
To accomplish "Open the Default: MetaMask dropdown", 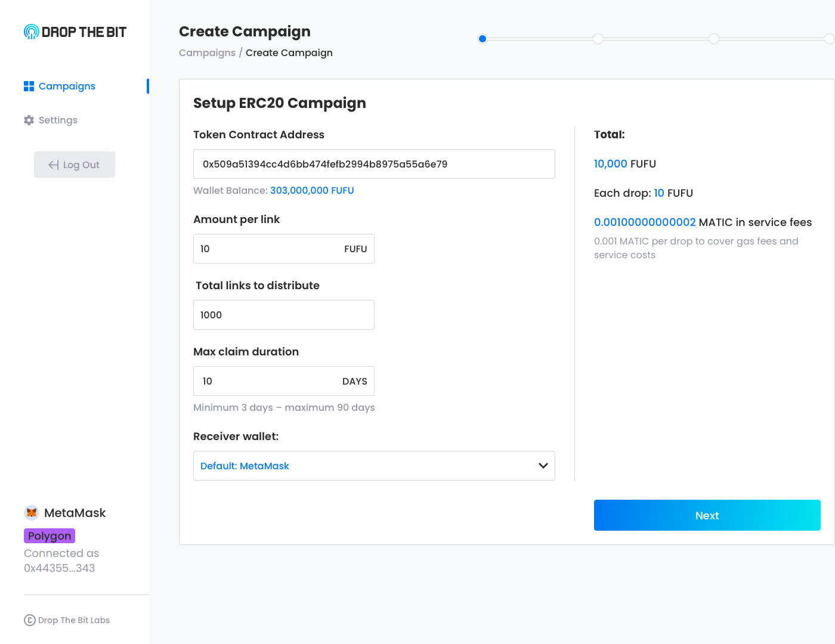I will pyautogui.click(x=373, y=466).
